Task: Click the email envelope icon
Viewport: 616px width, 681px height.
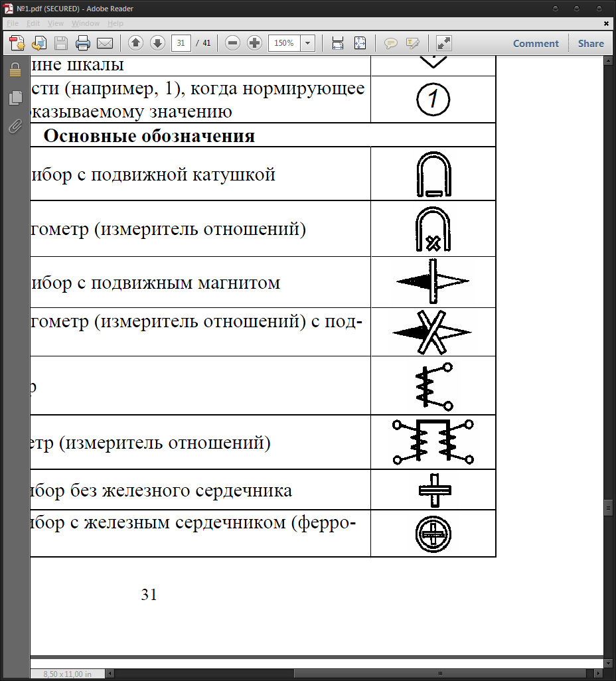Action: (105, 43)
